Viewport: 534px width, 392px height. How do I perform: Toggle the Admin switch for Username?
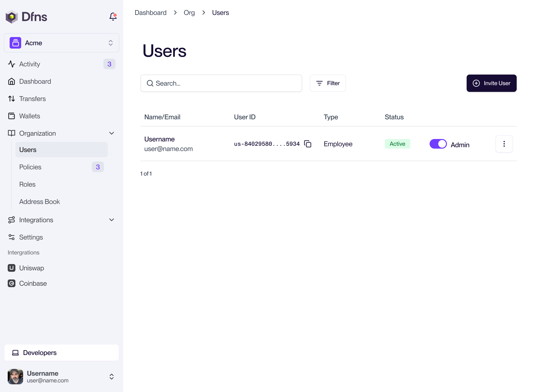click(438, 144)
